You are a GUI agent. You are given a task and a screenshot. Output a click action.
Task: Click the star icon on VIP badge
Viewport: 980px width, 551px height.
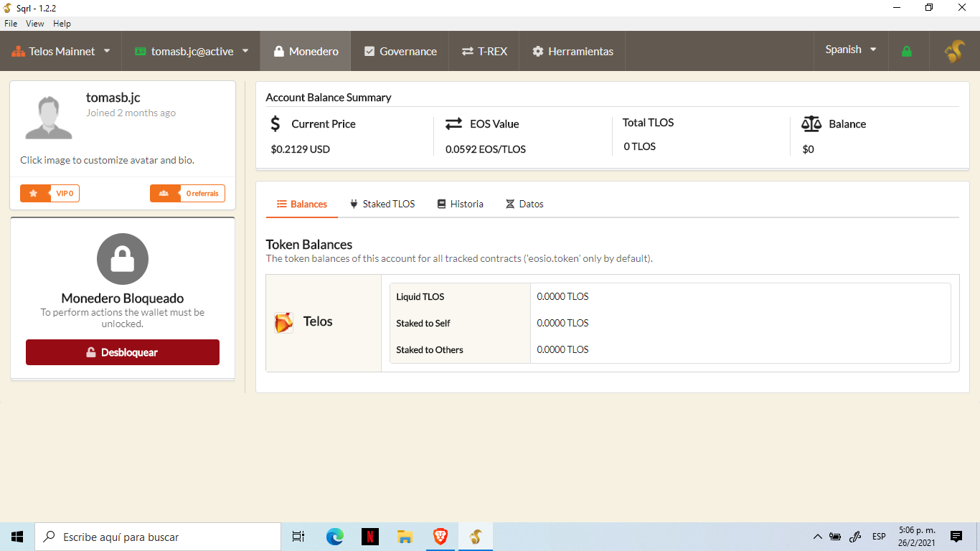[34, 194]
